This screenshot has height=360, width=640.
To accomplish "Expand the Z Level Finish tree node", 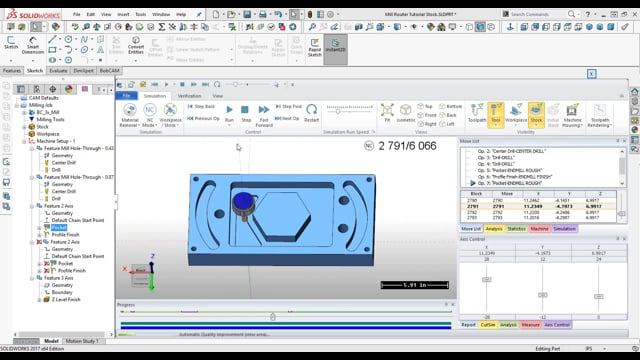I will (40, 300).
